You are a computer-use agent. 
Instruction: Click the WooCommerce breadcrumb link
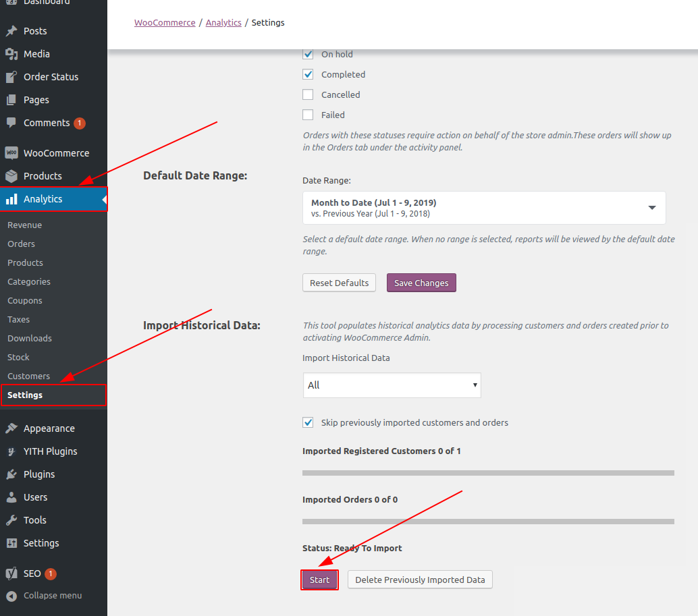165,23
